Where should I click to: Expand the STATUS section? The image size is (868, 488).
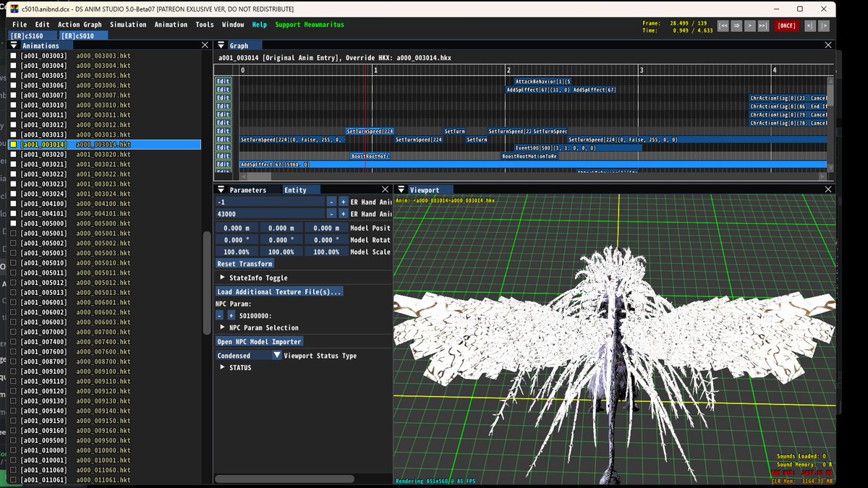click(x=223, y=367)
